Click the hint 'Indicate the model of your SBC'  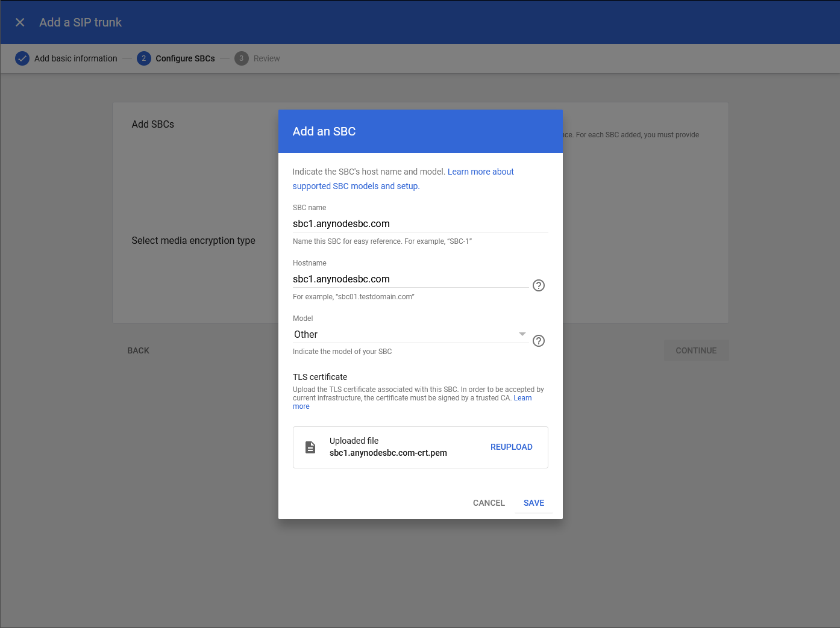(342, 352)
